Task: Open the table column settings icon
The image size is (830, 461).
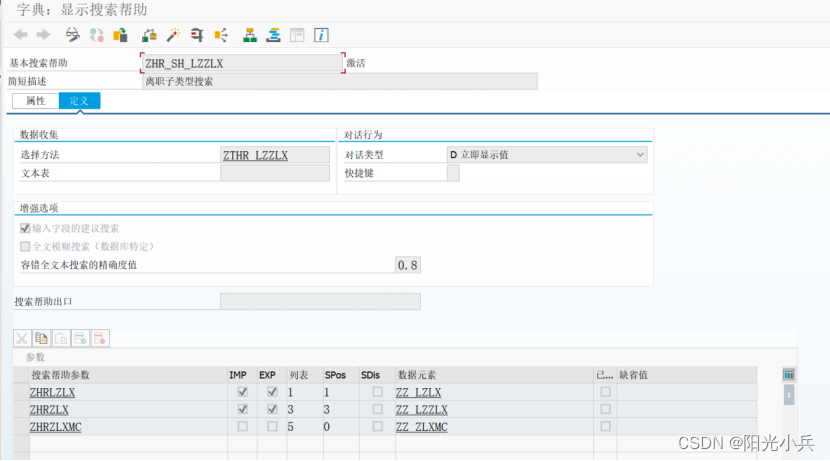Action: 789,375
